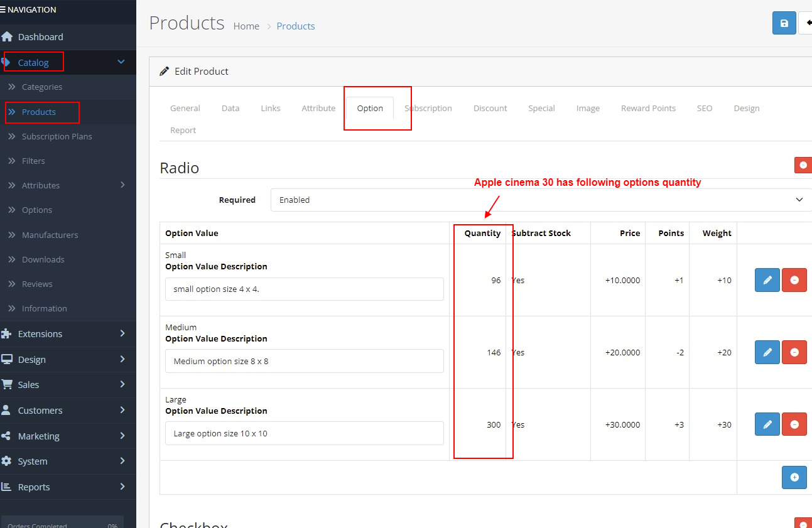Click the Customers person icon
The height and width of the screenshot is (528, 812).
6,410
